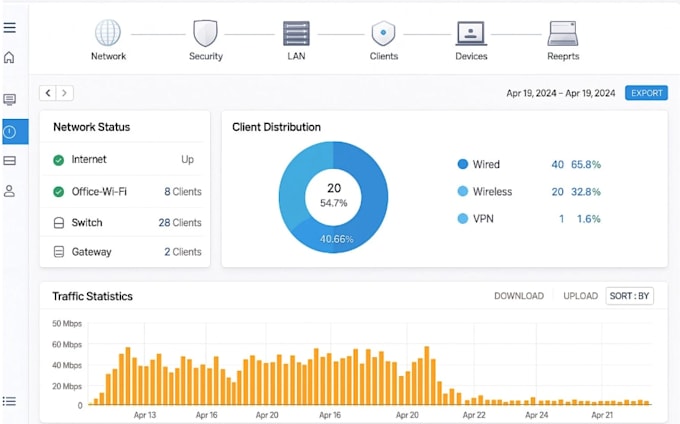Click the Wired percentage '65.8%'
The image size is (680, 424).
pos(585,164)
